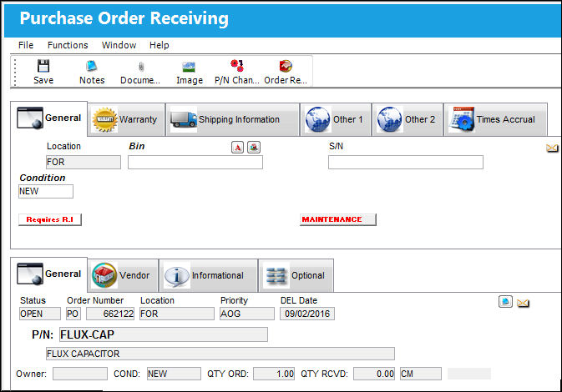Select the lower General tab
Screen dimensions: 562x392
[x=49, y=274]
